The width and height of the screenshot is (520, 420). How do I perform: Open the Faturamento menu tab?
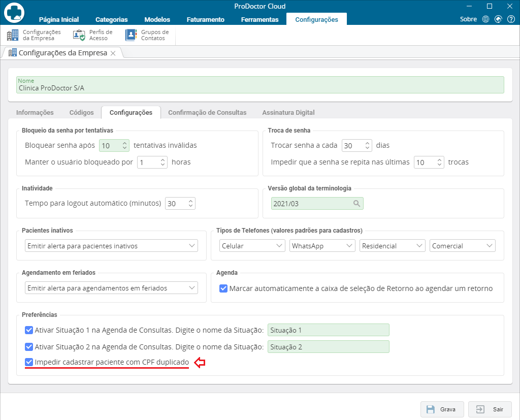[206, 20]
